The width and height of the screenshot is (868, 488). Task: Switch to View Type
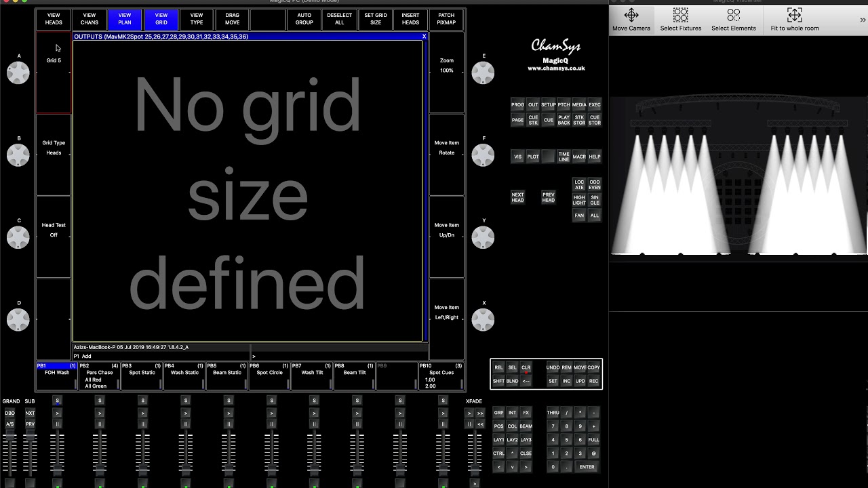pyautogui.click(x=197, y=19)
